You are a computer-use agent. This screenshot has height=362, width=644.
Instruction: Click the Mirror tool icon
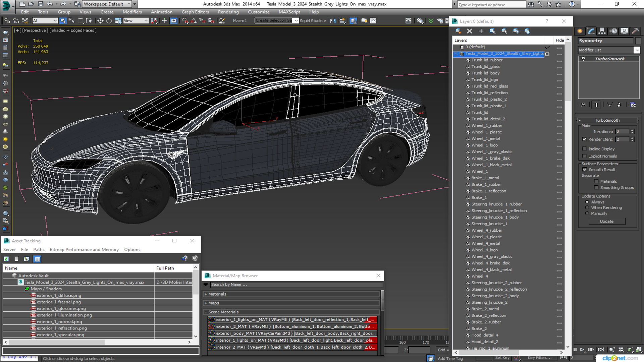tap(333, 21)
